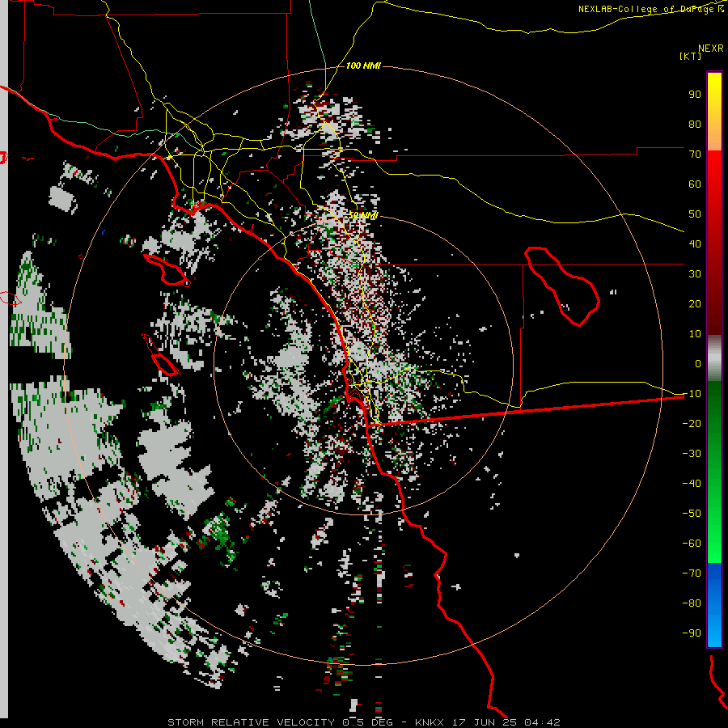The image size is (728, 728).
Task: Click the "17 JUN 25" date in caption
Action: click(485, 722)
